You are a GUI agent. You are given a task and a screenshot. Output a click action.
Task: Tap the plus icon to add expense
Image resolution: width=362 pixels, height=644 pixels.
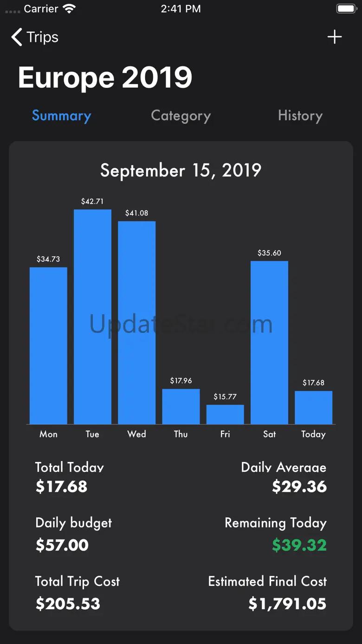[x=334, y=37]
